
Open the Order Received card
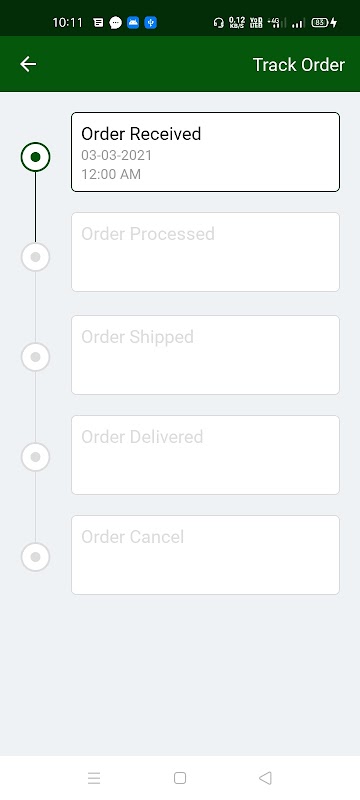click(x=205, y=152)
